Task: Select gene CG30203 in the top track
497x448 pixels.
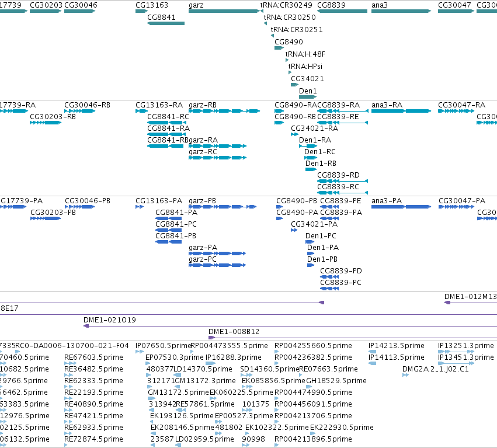Action: [46, 11]
